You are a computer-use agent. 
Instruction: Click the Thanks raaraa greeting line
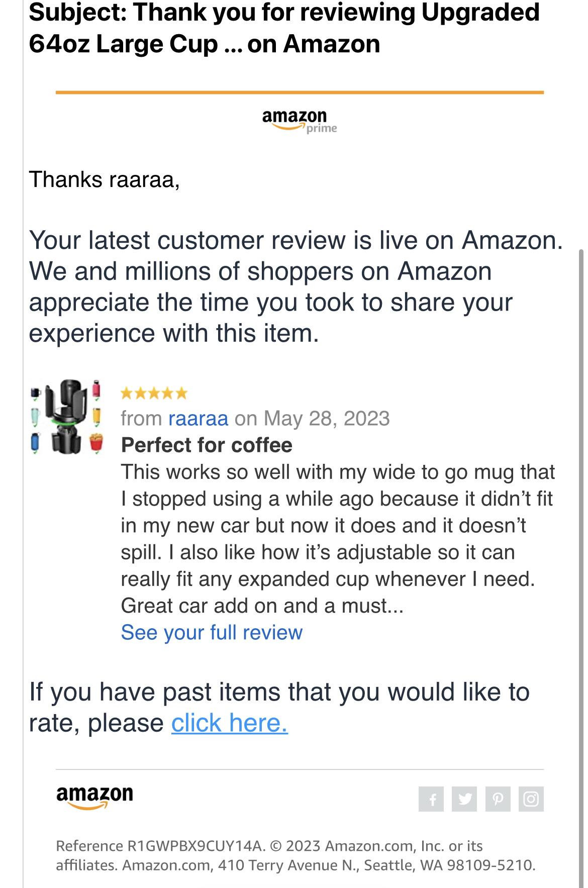[105, 179]
